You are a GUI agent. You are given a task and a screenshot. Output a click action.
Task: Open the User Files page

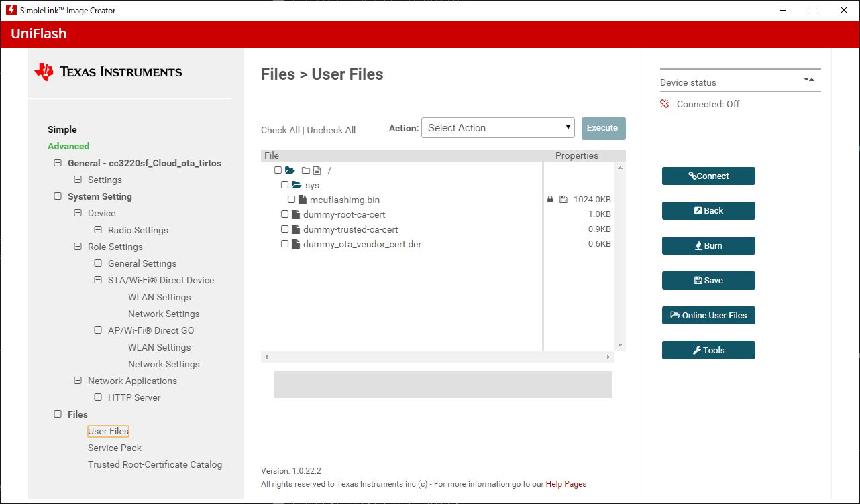tap(108, 431)
